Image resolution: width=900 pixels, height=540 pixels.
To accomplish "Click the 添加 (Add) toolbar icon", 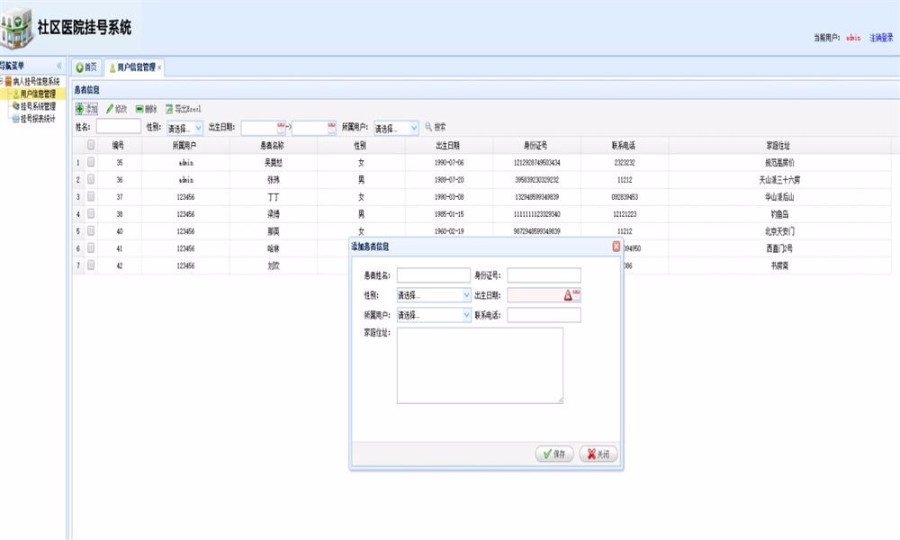I will tap(86, 108).
